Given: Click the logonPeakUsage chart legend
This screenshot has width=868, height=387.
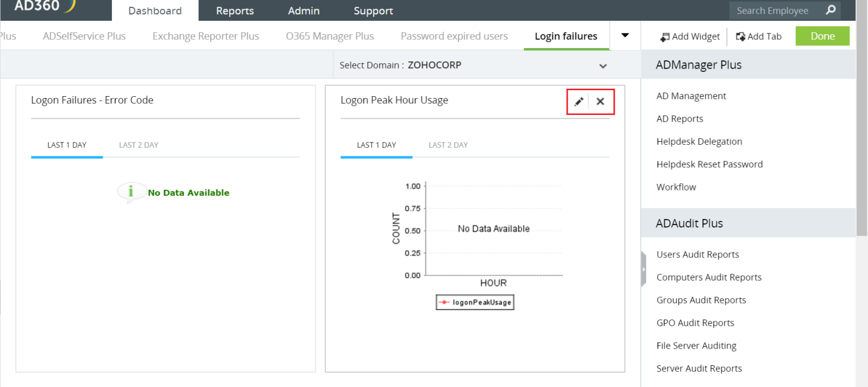Looking at the screenshot, I should coord(475,302).
